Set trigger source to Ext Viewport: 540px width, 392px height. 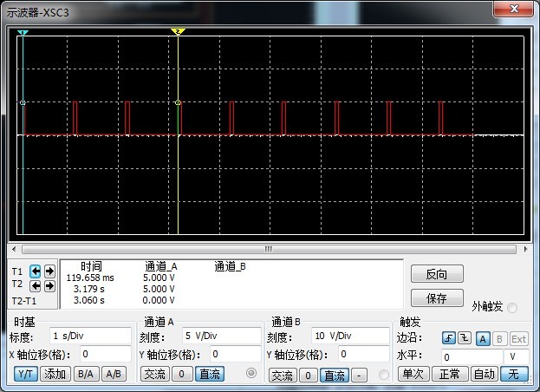(x=518, y=339)
